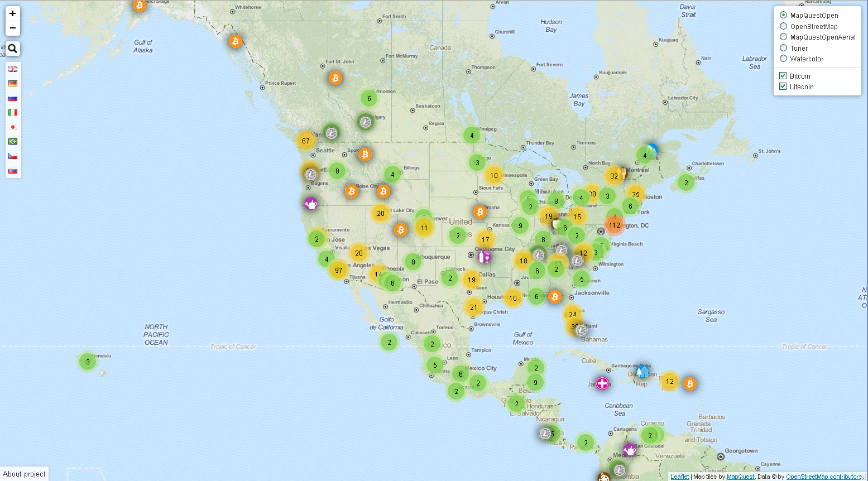868x481 pixels.
Task: Expand the 97 cluster near Los Angeles
Action: point(338,270)
